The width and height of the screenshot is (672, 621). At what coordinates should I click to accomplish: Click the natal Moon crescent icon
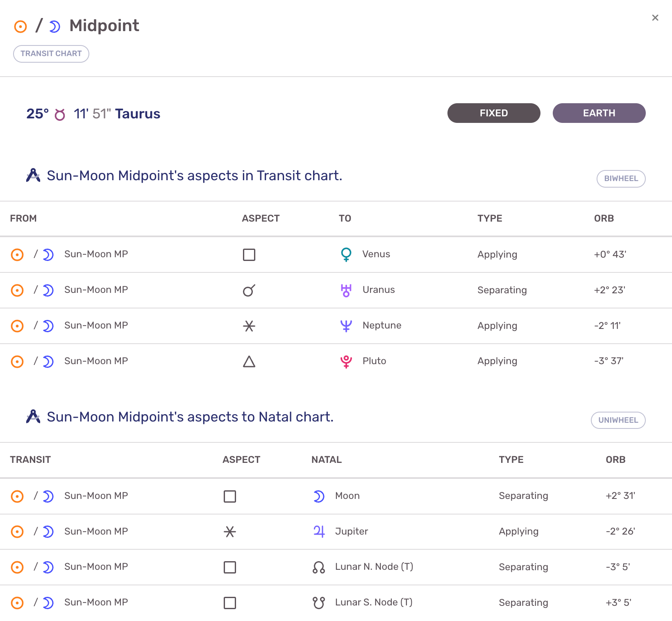[319, 496]
